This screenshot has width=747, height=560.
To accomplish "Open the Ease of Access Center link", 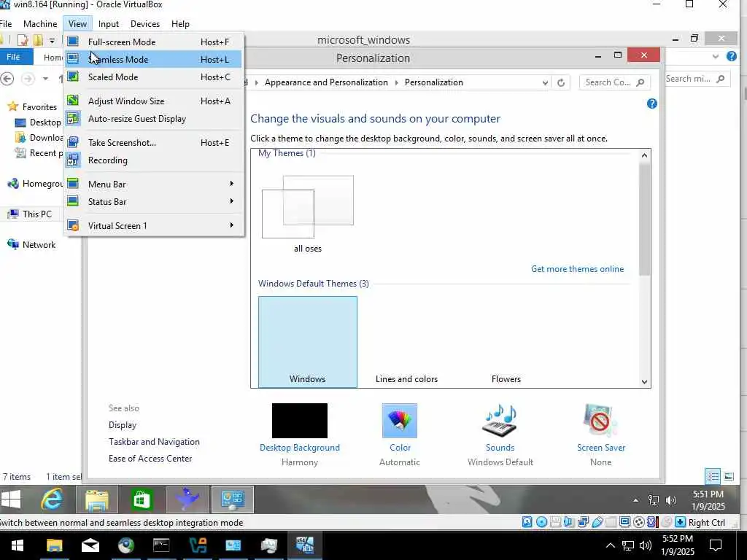I will [x=150, y=459].
